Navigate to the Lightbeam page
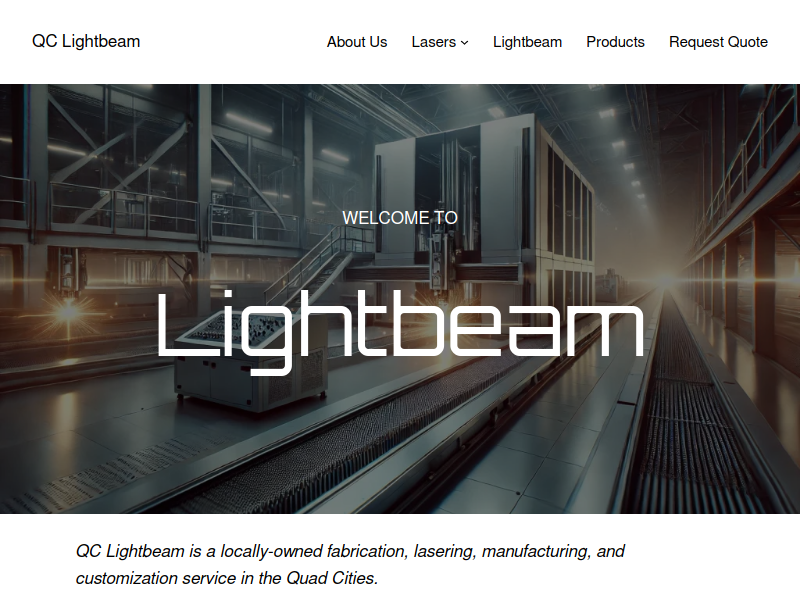The image size is (800, 600). tap(527, 42)
